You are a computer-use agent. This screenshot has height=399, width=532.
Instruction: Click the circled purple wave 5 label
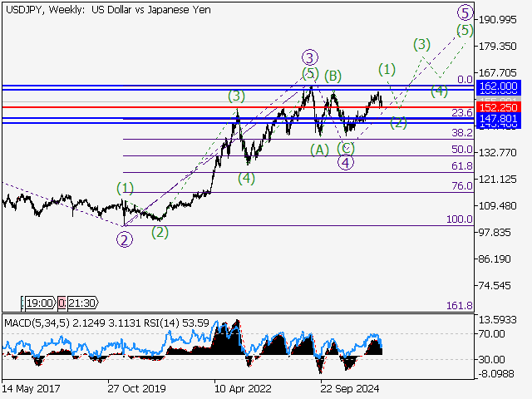(x=465, y=11)
